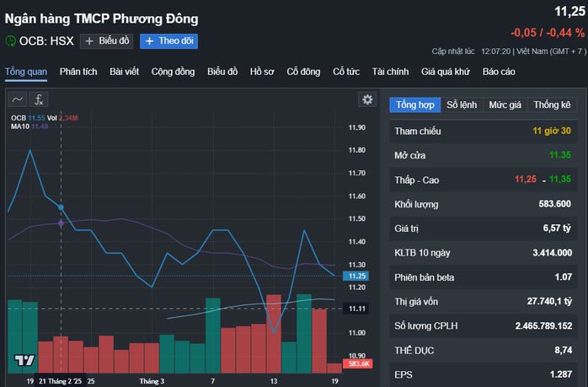588x387 pixels.
Task: Click the -0,05 / -0,44 % change text
Action: tap(548, 33)
